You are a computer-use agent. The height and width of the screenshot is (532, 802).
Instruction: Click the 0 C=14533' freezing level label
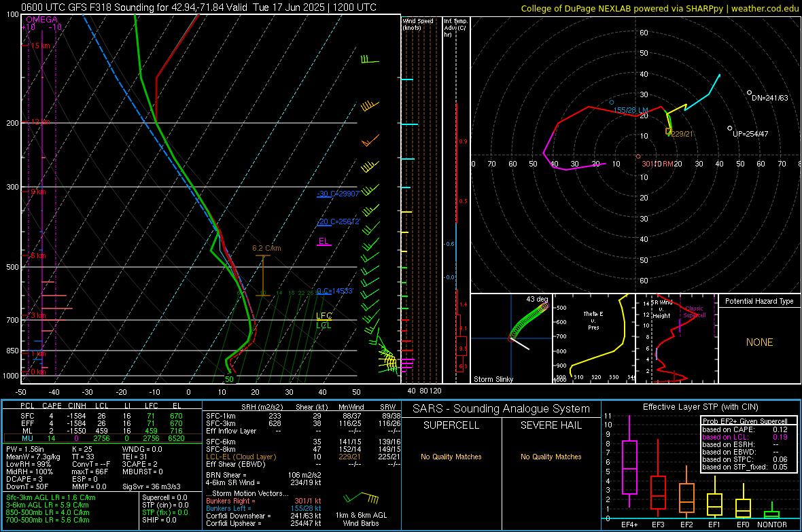tap(335, 291)
